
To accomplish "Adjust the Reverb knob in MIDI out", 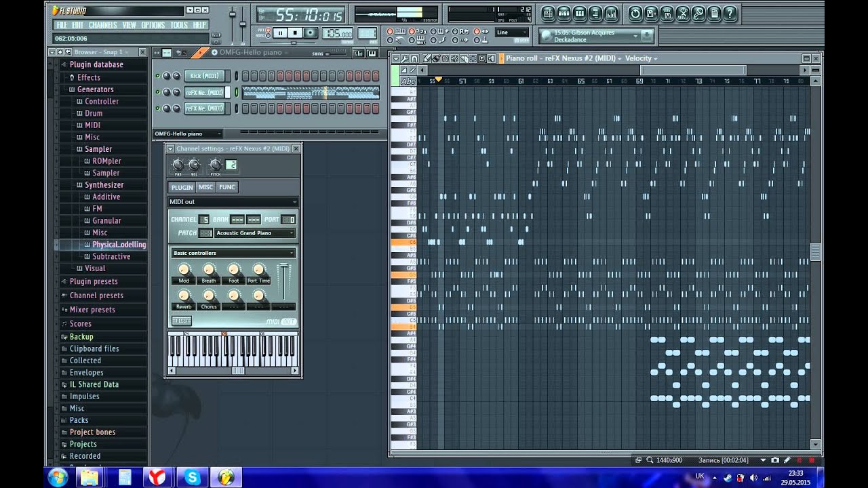I will (x=184, y=296).
